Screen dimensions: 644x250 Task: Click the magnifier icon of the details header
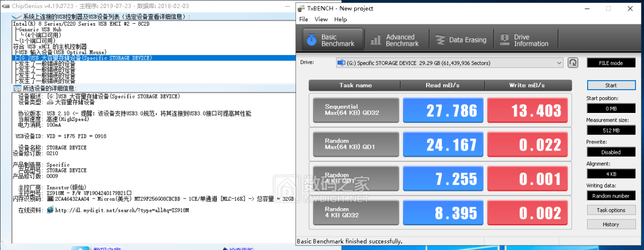click(16, 88)
